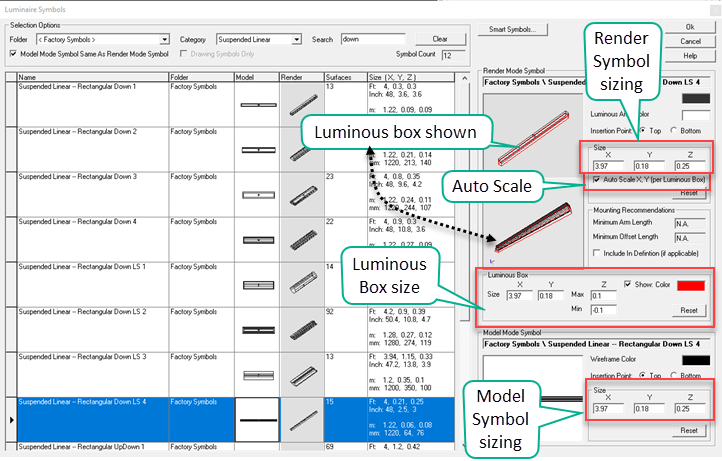Click the Model Symbol Size X field
Viewport: 722px width, 461px height.
tap(608, 408)
